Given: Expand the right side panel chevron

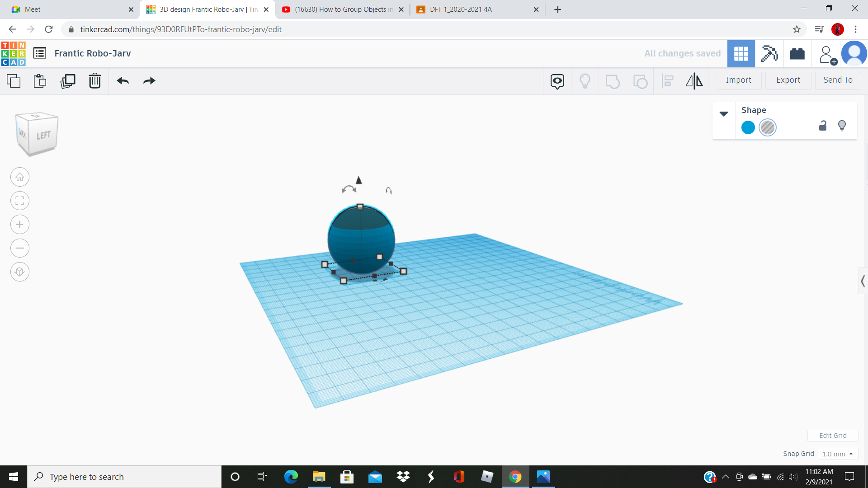Looking at the screenshot, I should tap(863, 281).
